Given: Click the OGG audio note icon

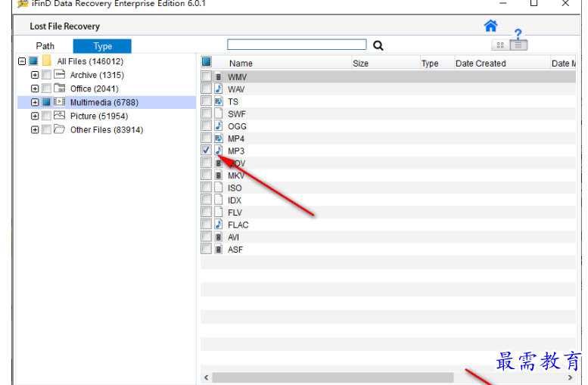Looking at the screenshot, I should tap(219, 126).
